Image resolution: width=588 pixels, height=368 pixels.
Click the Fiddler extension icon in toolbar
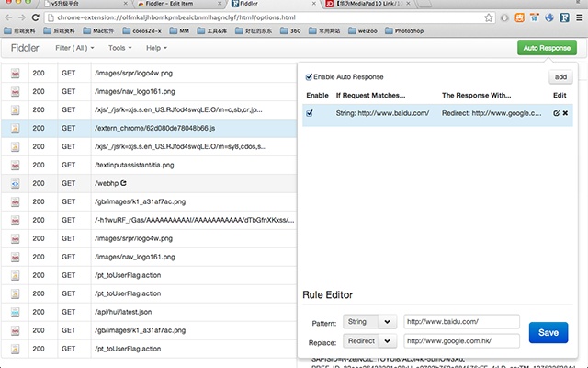[564, 17]
